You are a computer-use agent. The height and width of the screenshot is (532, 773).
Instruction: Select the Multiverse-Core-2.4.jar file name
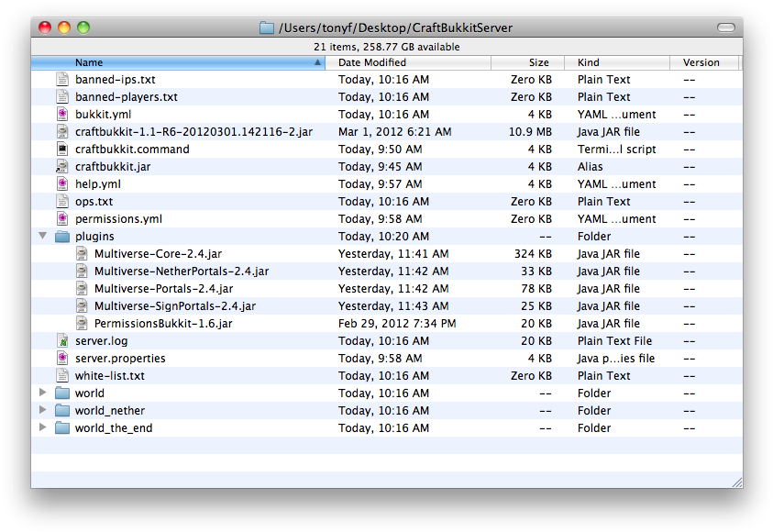159,253
